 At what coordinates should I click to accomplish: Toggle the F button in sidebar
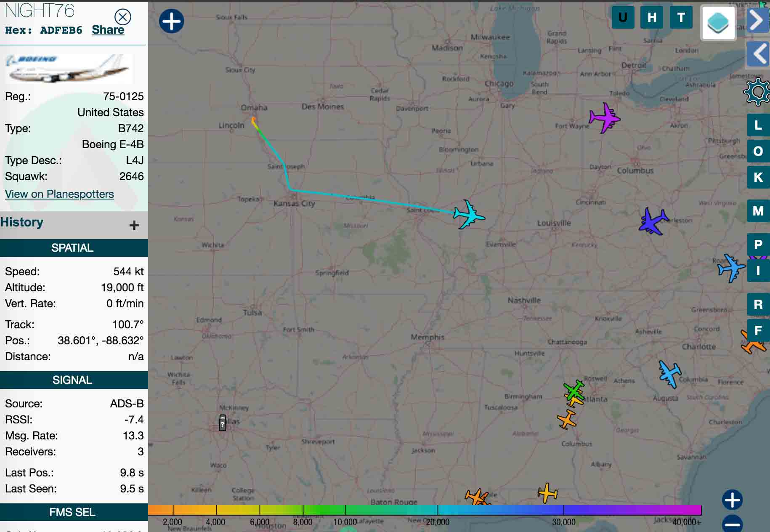tap(758, 330)
